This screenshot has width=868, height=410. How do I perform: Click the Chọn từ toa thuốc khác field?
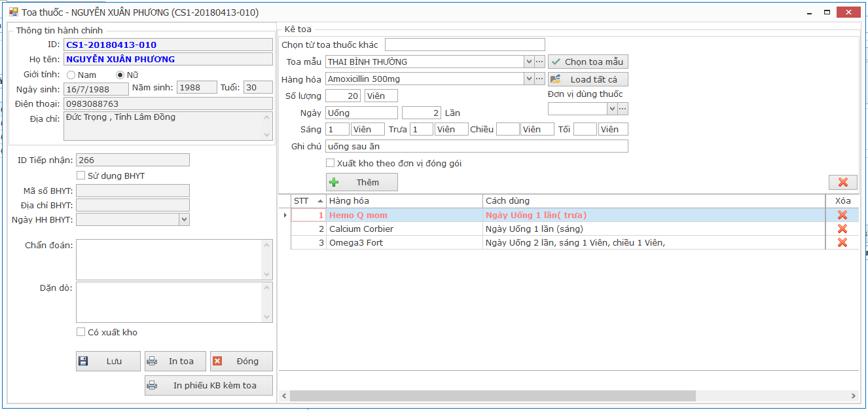[465, 45]
